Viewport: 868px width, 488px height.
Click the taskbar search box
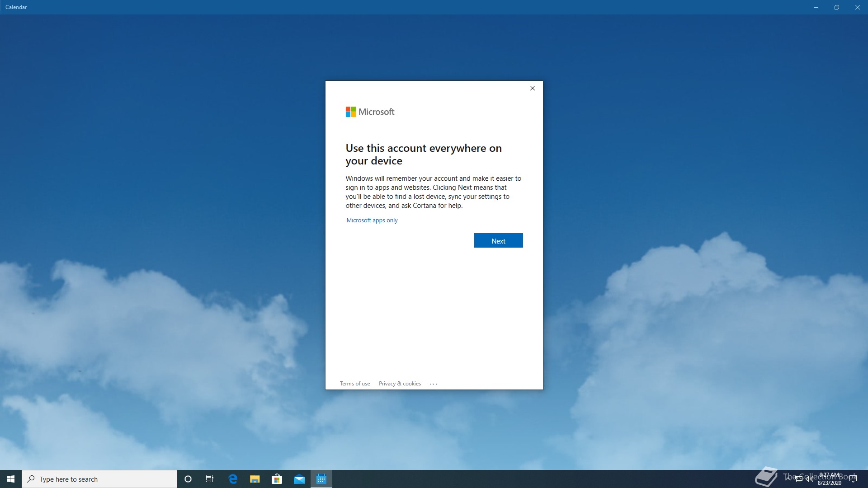tap(99, 479)
